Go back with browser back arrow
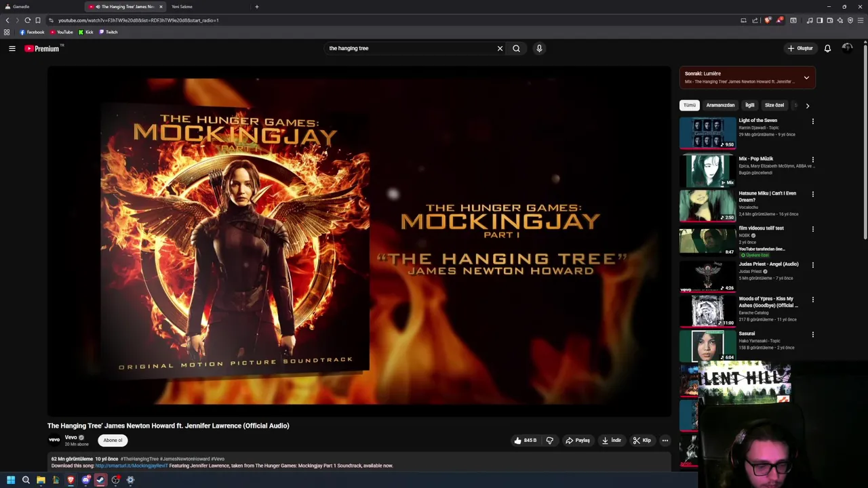868x488 pixels. pyautogui.click(x=7, y=20)
